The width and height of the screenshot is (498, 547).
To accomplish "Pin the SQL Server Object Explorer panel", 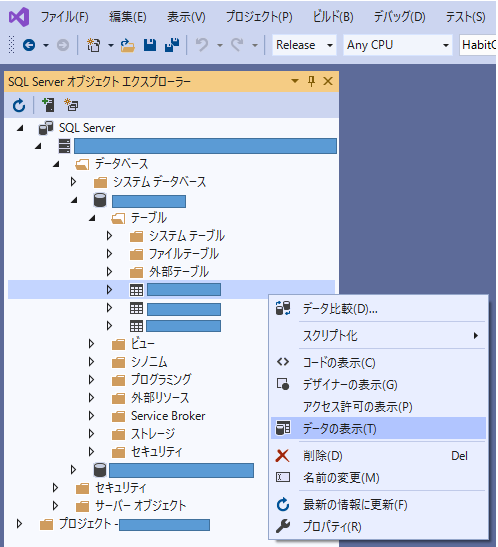I will [311, 82].
